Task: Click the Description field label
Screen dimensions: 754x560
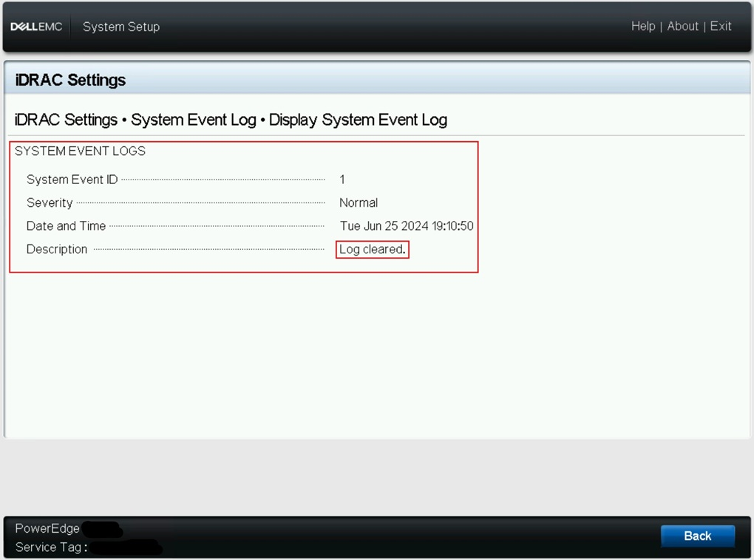Action: click(56, 249)
